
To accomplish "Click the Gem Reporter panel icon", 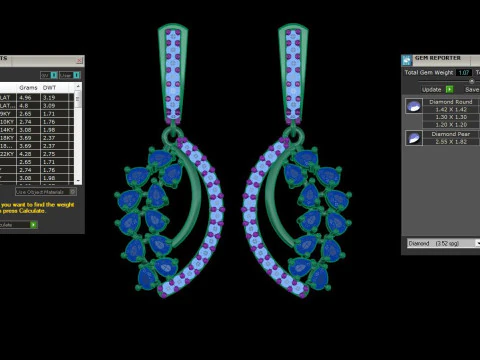I will pos(407,61).
